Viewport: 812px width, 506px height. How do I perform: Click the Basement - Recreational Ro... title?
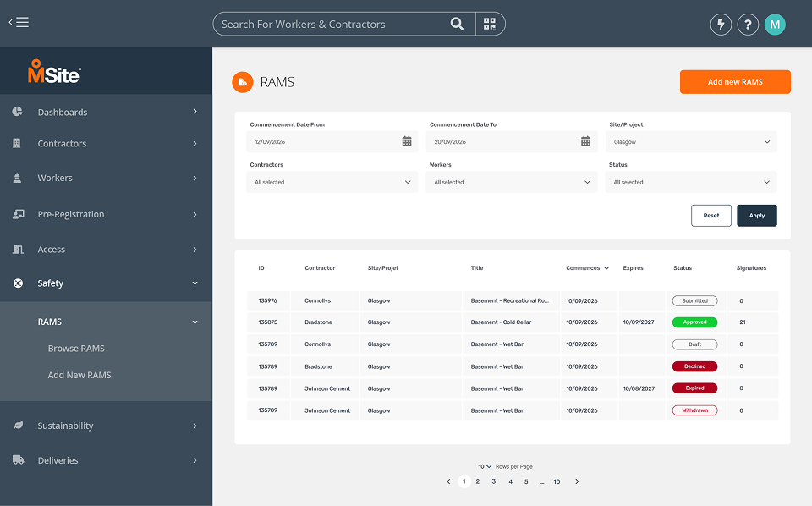coord(509,301)
